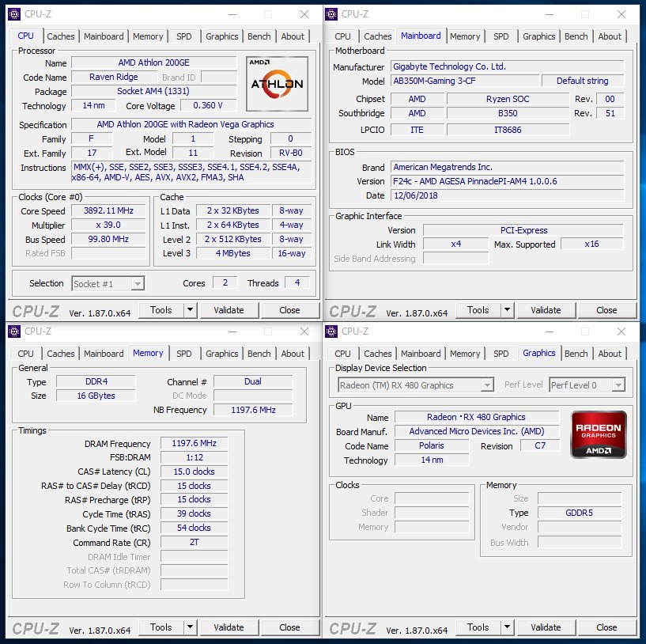Switch to Bench tab in the CPU window
The height and width of the screenshot is (644, 646).
(259, 36)
